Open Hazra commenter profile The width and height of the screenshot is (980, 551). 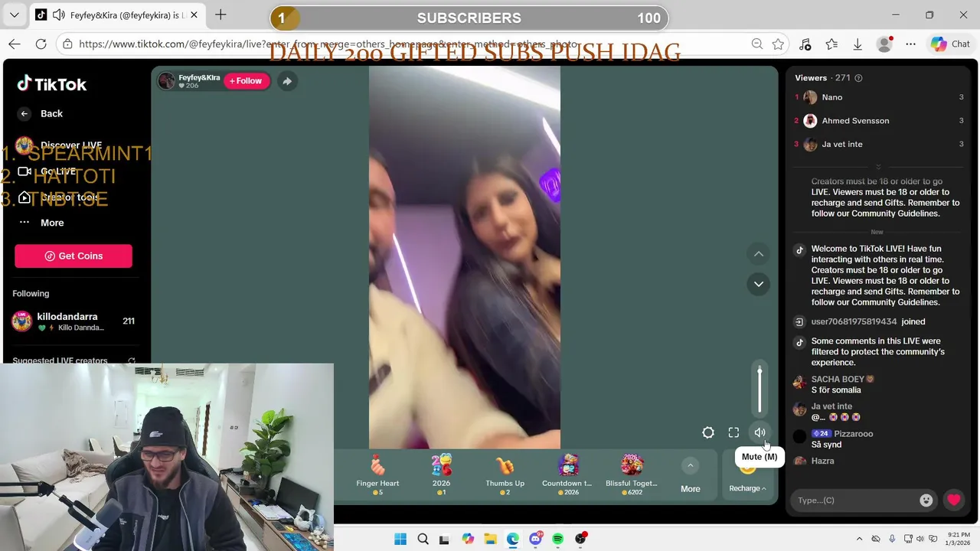click(x=800, y=461)
